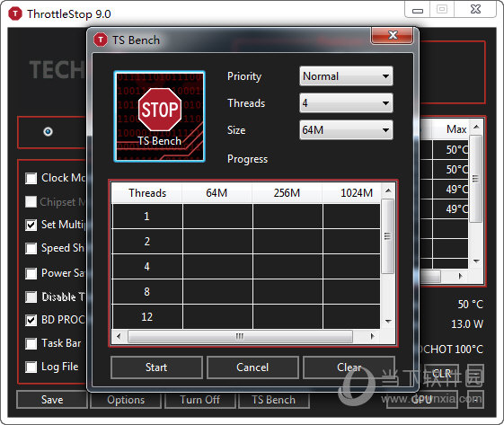Select the row for 1 thread

point(246,217)
